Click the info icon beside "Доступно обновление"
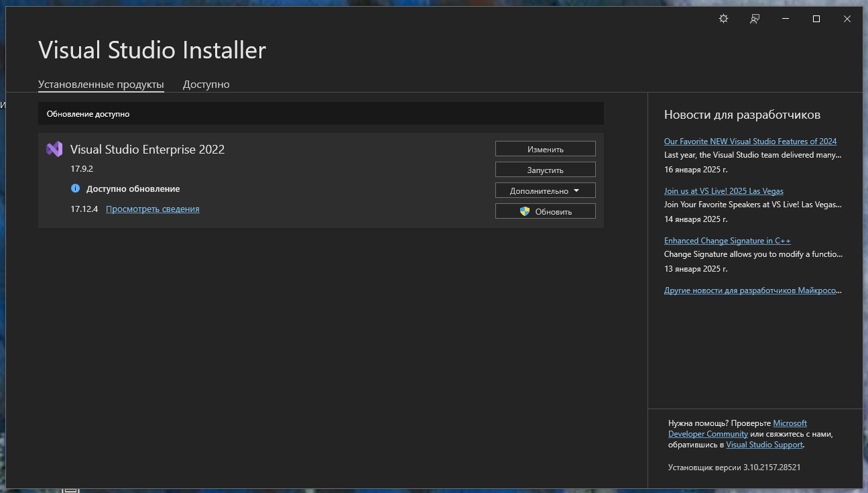The height and width of the screenshot is (493, 868). pyautogui.click(x=75, y=188)
